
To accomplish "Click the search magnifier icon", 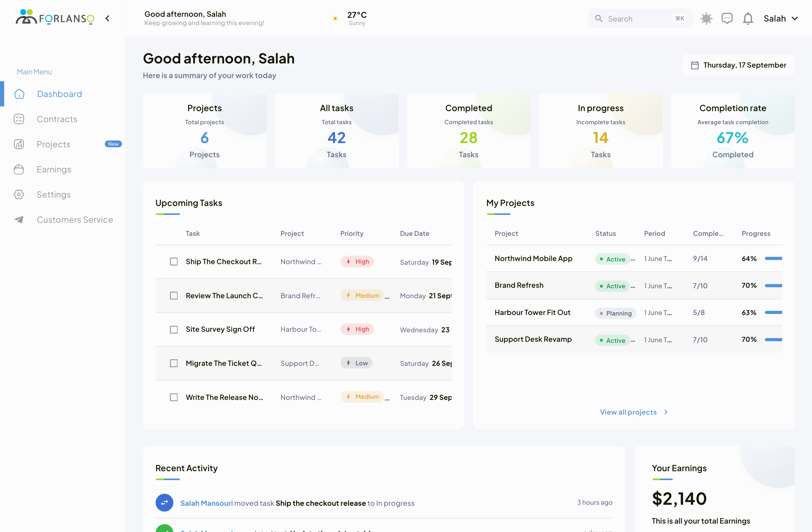I will point(599,18).
